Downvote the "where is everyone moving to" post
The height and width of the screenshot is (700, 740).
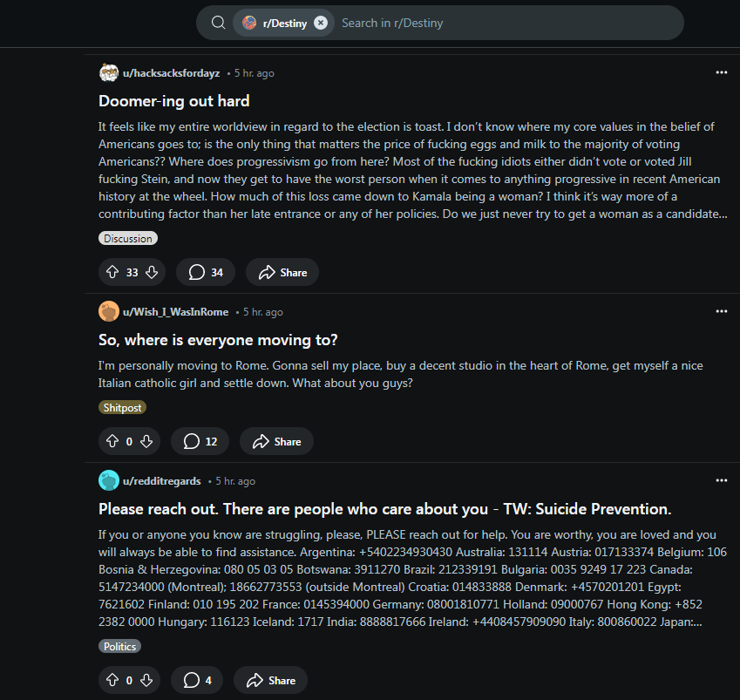(146, 442)
